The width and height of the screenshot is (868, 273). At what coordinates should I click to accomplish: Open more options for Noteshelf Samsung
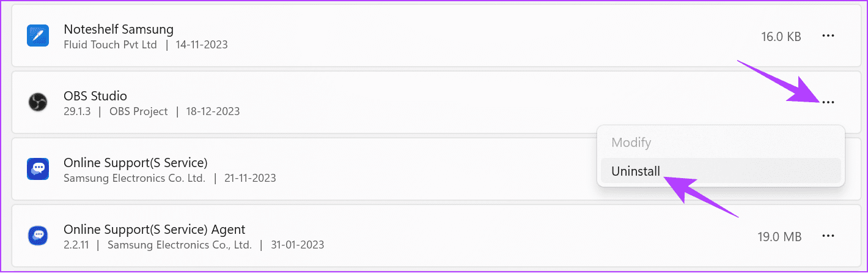click(828, 36)
